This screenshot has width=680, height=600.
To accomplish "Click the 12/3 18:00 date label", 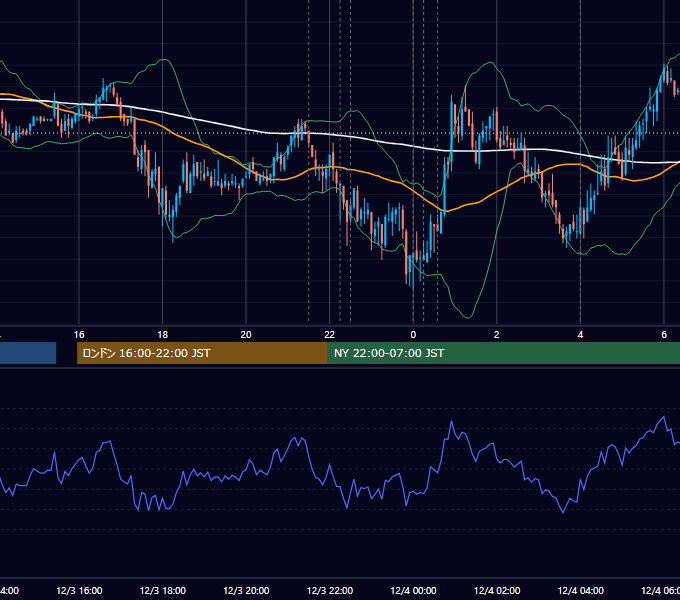I will tap(163, 590).
